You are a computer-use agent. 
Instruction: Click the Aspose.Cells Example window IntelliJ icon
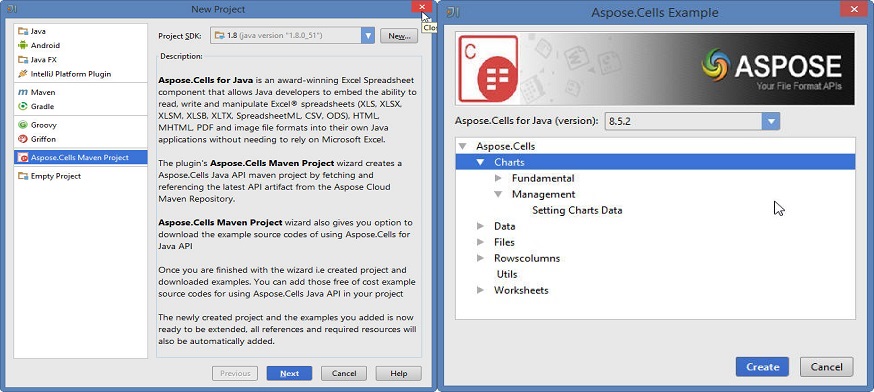click(453, 12)
